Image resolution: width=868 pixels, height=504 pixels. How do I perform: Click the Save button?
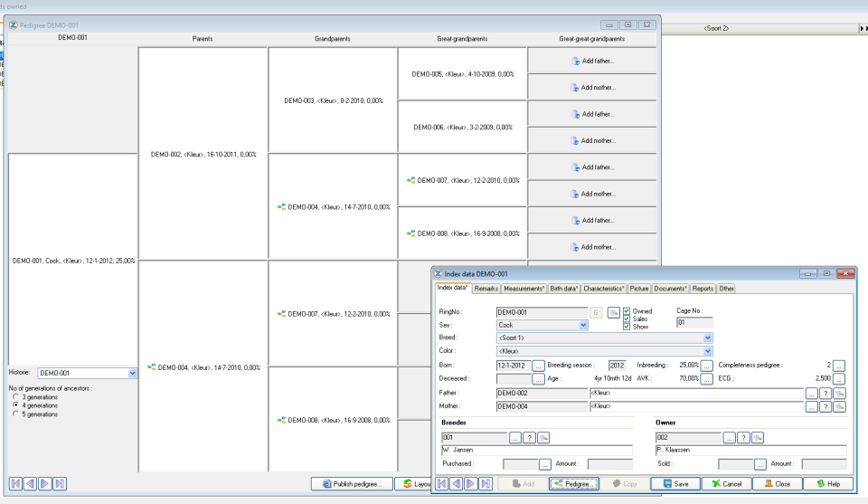(x=675, y=483)
